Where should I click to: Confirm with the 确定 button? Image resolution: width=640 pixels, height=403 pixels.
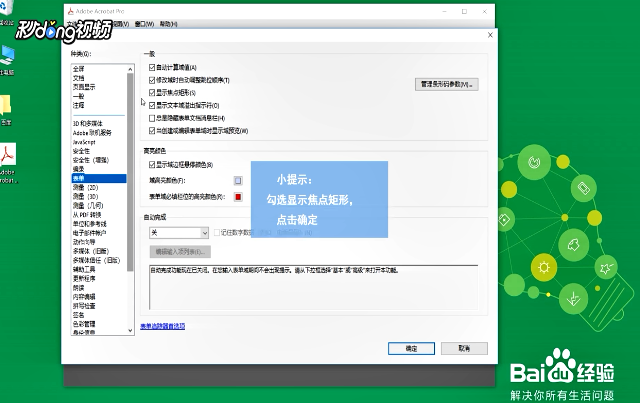point(411,348)
